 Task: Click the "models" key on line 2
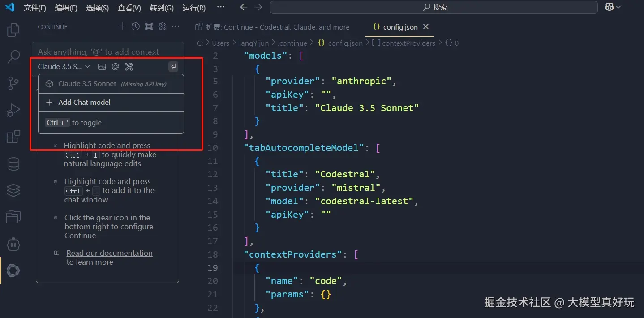tap(266, 56)
